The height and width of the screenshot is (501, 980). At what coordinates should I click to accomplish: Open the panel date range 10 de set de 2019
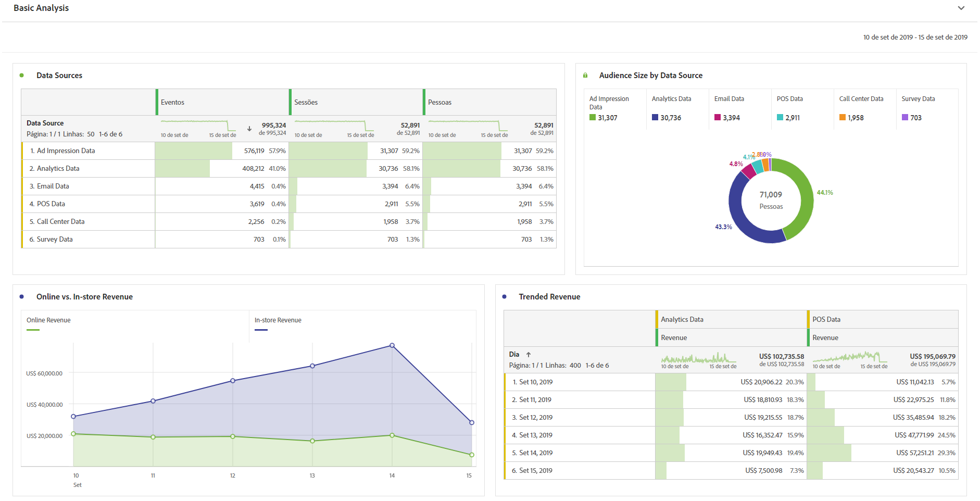(915, 37)
